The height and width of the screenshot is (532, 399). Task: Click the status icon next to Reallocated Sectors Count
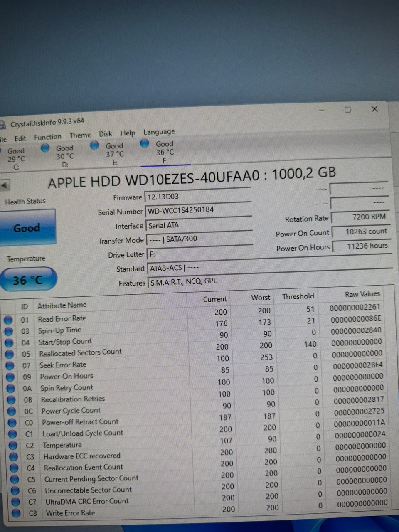[9, 355]
